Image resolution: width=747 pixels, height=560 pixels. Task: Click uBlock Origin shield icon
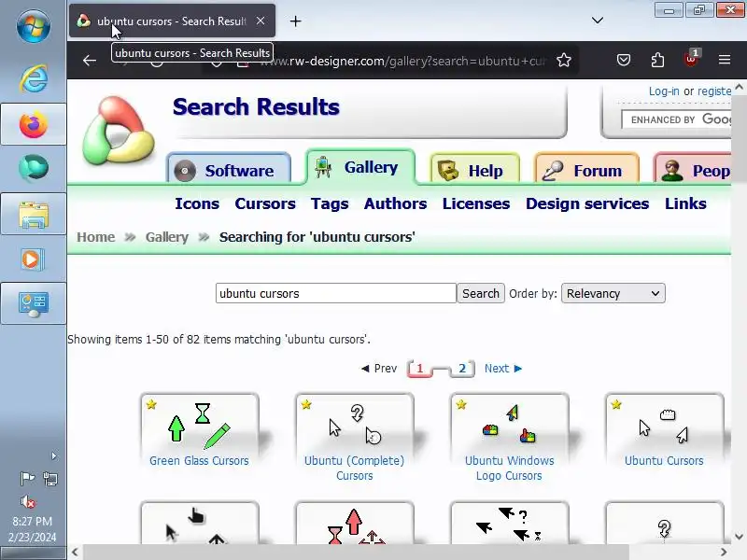pos(691,59)
